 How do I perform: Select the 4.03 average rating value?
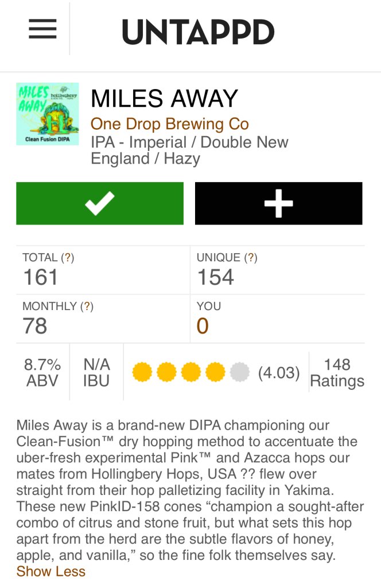click(279, 373)
